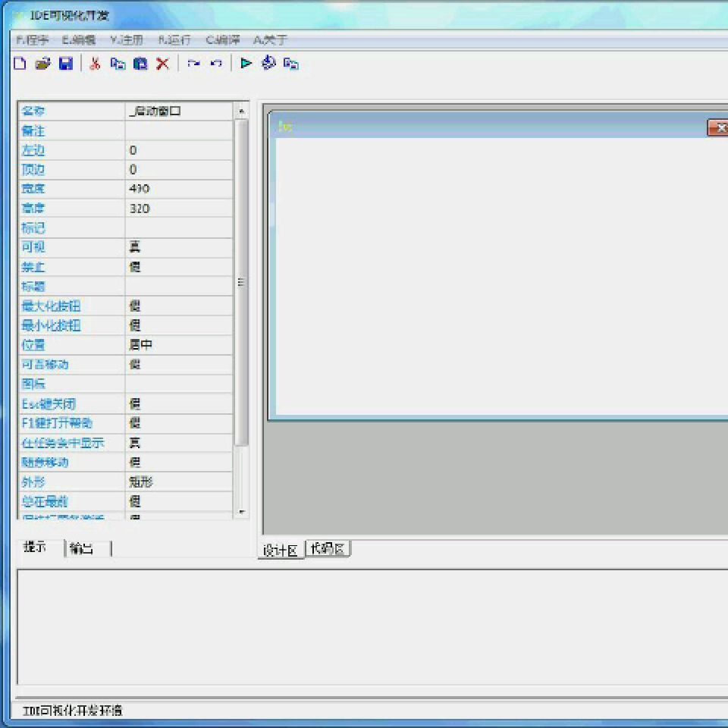This screenshot has height=728, width=728.
Task: Toggle the 可视 property value 真
Action: click(x=179, y=247)
